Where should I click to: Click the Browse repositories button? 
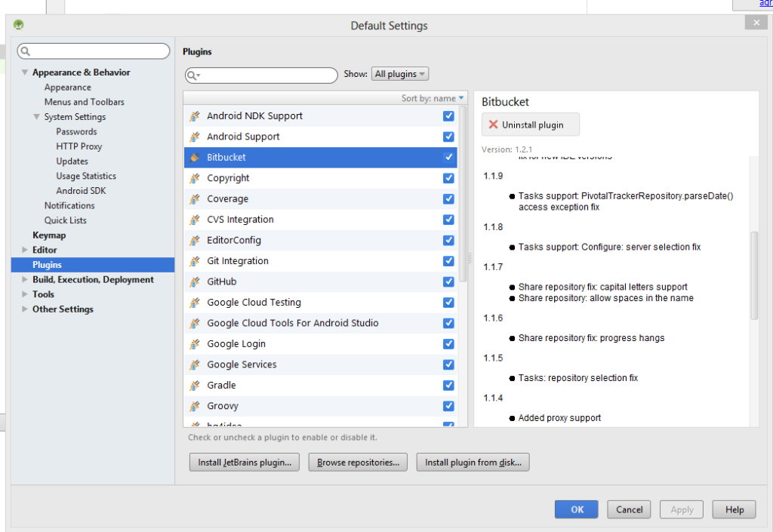click(x=358, y=463)
